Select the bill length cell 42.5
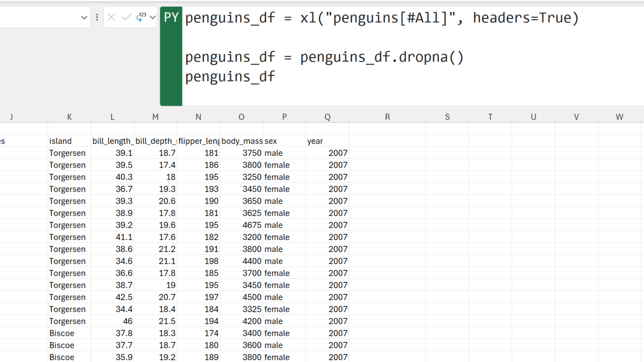The height and width of the screenshot is (362, 644). pyautogui.click(x=112, y=297)
